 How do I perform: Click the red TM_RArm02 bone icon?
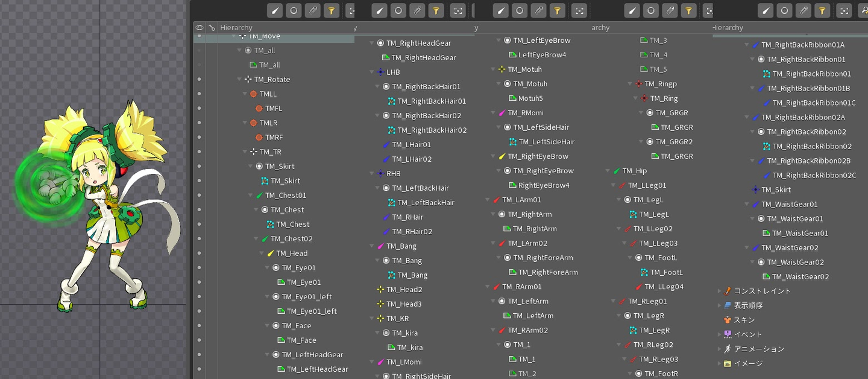[x=502, y=330]
